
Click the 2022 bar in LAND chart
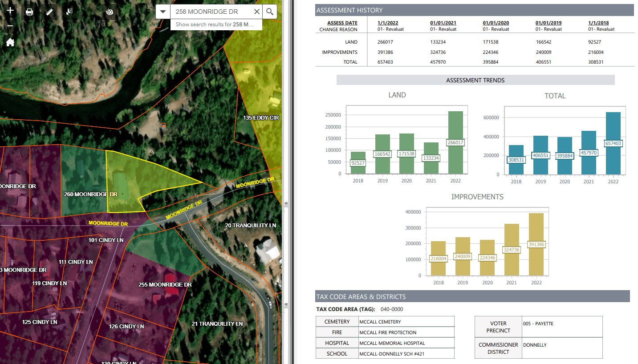pyautogui.click(x=455, y=142)
